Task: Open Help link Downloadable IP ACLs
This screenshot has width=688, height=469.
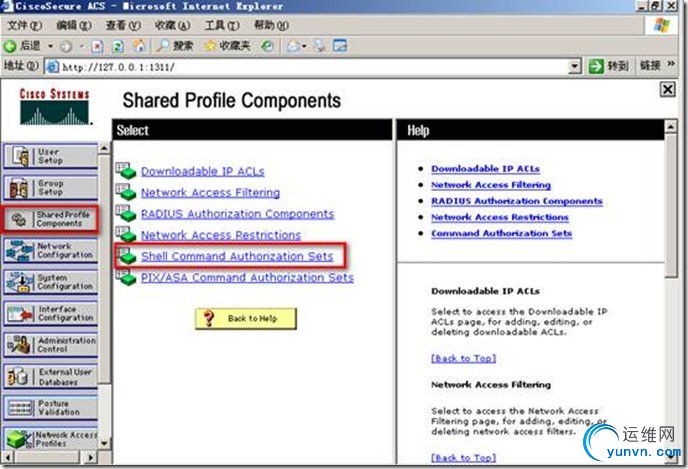Action: pyautogui.click(x=485, y=168)
